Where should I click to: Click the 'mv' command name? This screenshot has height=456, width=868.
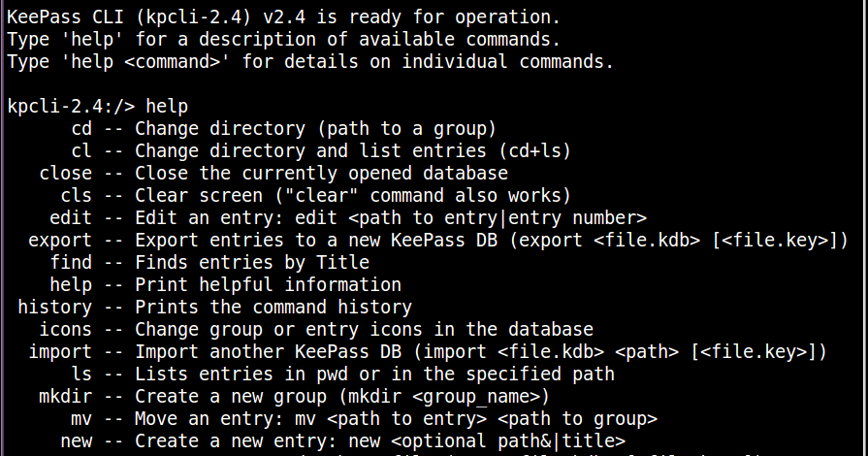(81, 418)
